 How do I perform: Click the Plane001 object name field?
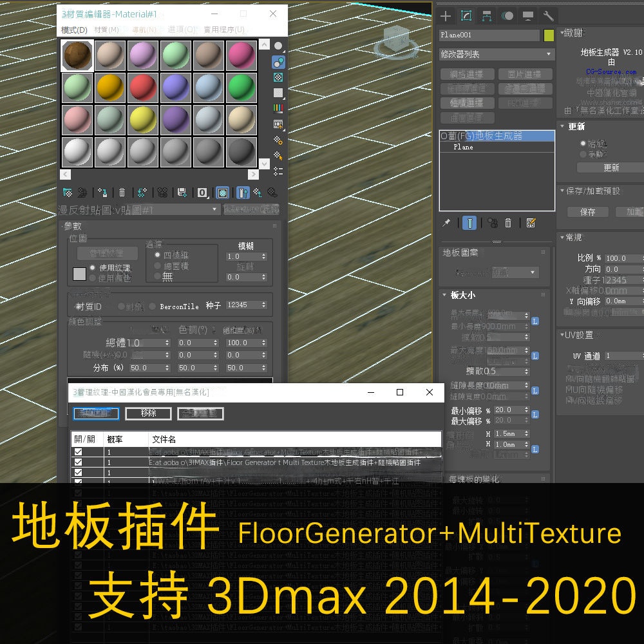click(489, 35)
